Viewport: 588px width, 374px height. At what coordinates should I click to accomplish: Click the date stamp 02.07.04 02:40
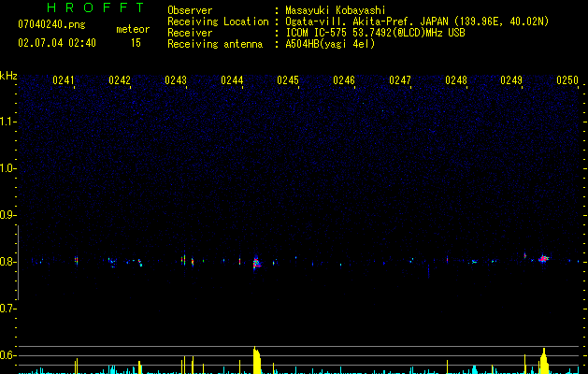[x=57, y=43]
